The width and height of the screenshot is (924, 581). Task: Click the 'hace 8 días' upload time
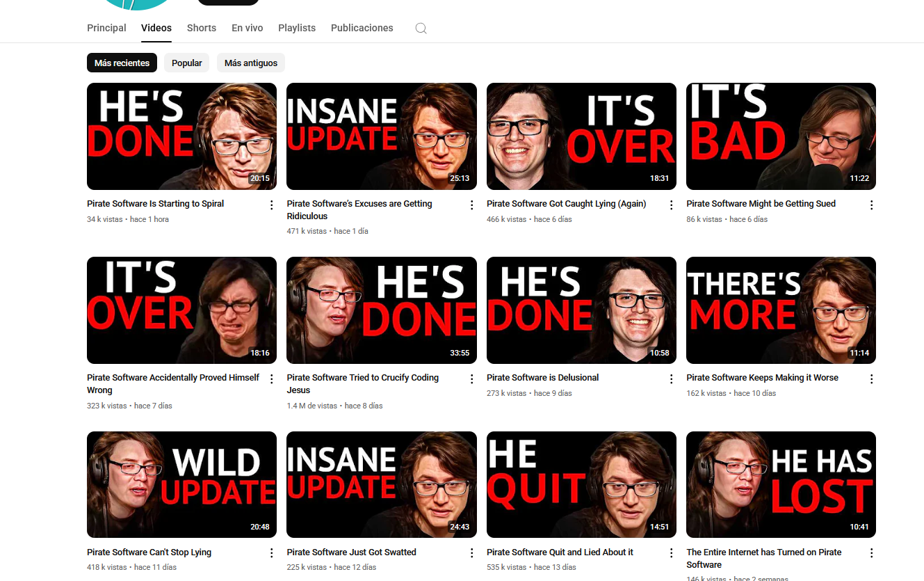click(364, 406)
